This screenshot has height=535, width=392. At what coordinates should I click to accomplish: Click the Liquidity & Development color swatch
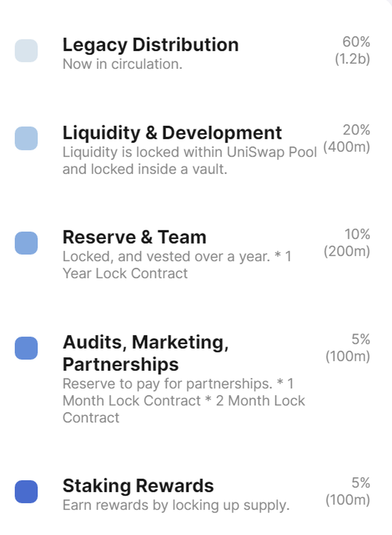(x=26, y=138)
